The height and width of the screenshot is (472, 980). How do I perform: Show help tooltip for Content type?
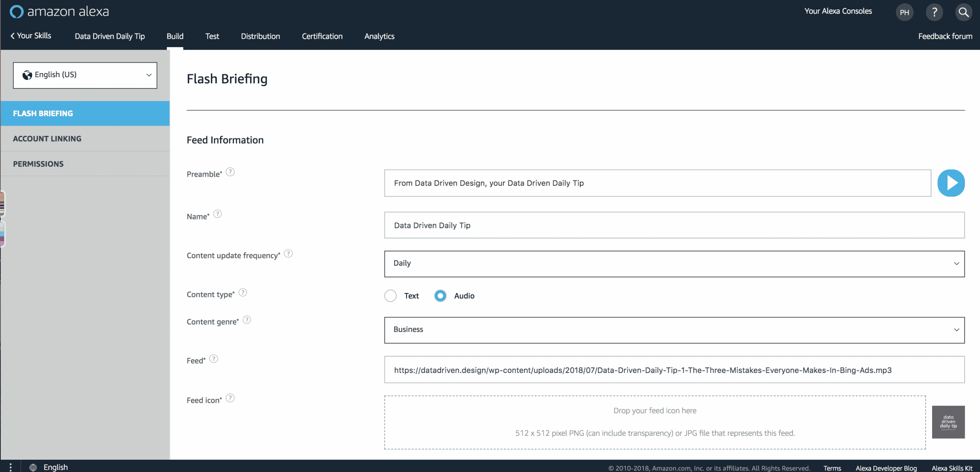click(x=243, y=293)
